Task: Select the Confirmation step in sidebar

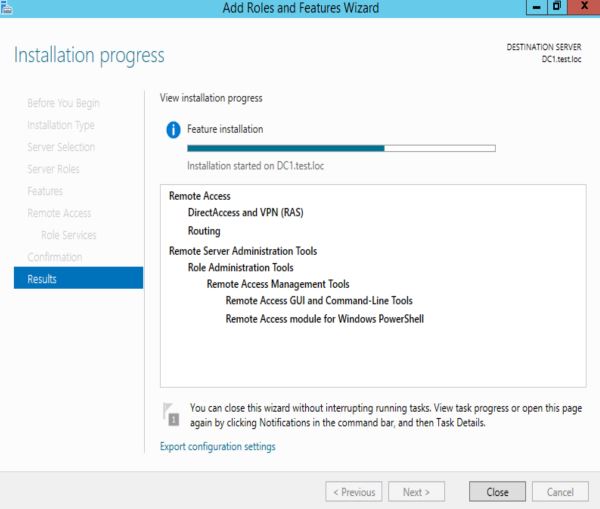Action: click(x=55, y=257)
